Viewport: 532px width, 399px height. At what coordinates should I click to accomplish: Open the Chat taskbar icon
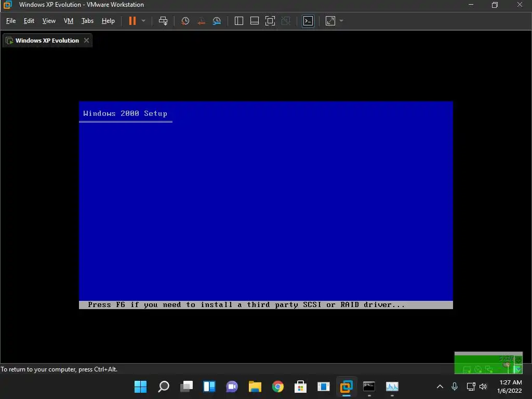232,387
